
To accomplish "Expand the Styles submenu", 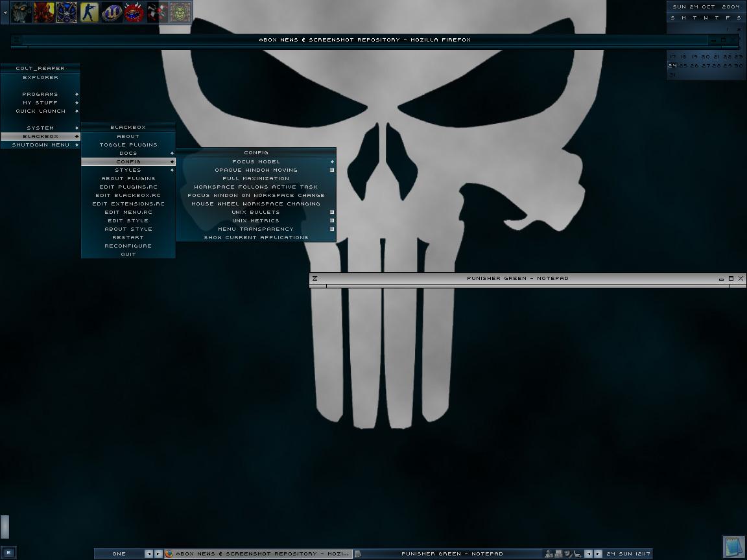I will (128, 170).
